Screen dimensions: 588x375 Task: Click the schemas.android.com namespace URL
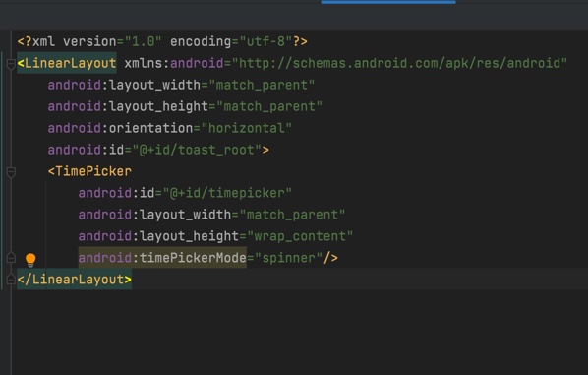tap(399, 63)
